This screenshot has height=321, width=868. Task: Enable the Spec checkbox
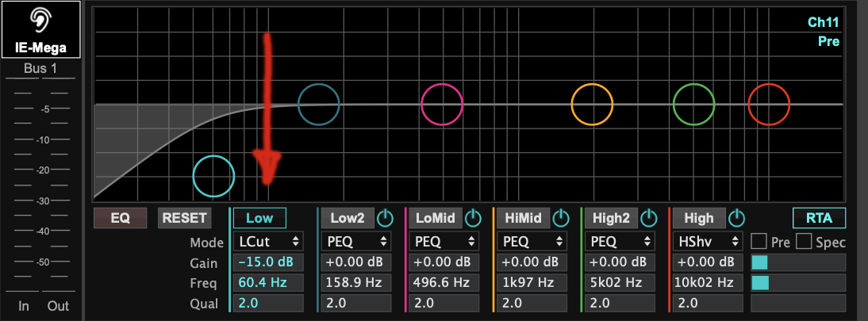[x=804, y=241]
